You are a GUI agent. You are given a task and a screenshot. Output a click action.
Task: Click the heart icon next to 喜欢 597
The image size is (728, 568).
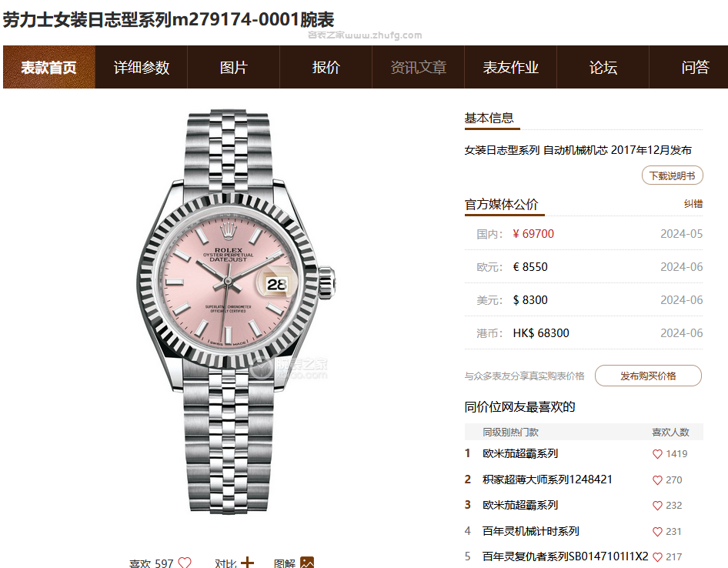[x=185, y=563]
